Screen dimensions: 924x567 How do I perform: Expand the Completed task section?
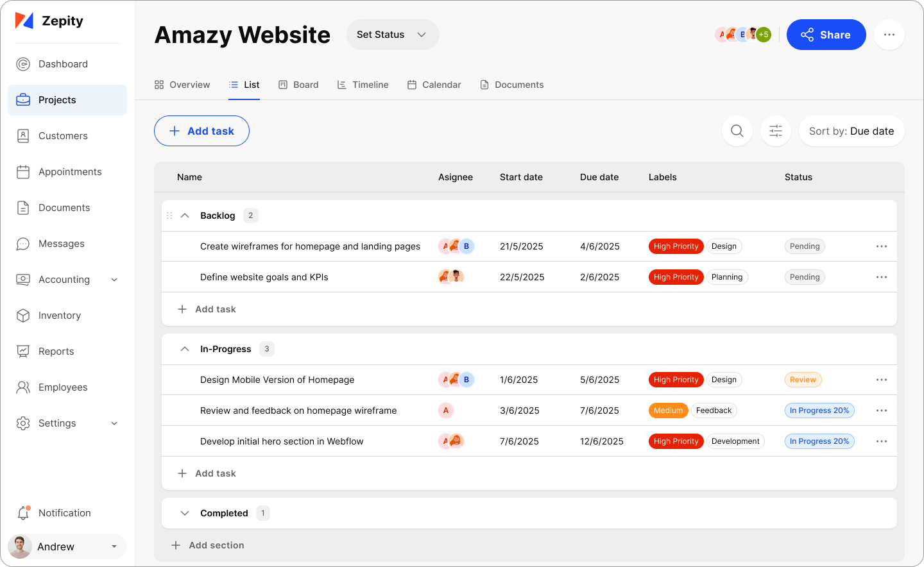tap(185, 513)
